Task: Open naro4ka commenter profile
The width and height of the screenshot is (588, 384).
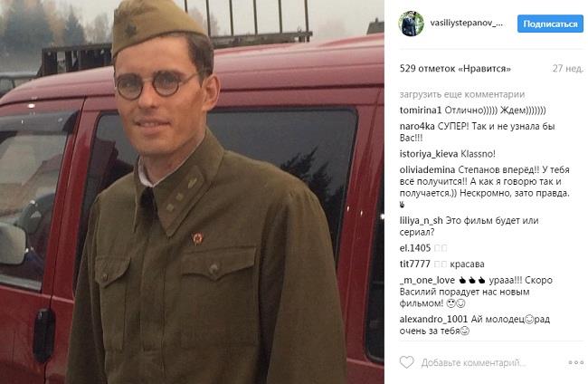Action: 417,127
